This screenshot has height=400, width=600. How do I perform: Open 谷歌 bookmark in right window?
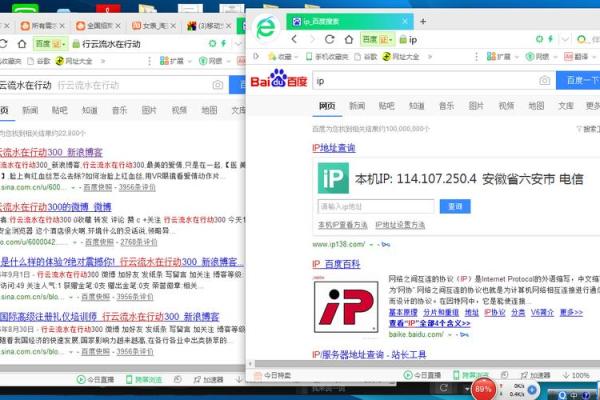point(366,57)
